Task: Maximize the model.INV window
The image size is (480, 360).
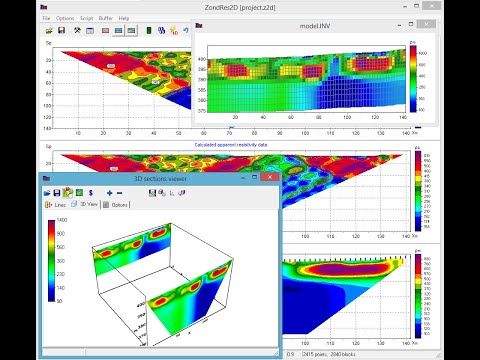Action: click(x=411, y=24)
